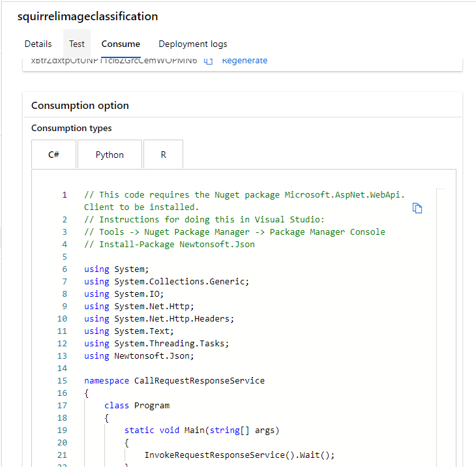Screen dimensions: 476x467
Task: Click the 'using System.Net.Http.Headers;' line
Action: (x=159, y=319)
